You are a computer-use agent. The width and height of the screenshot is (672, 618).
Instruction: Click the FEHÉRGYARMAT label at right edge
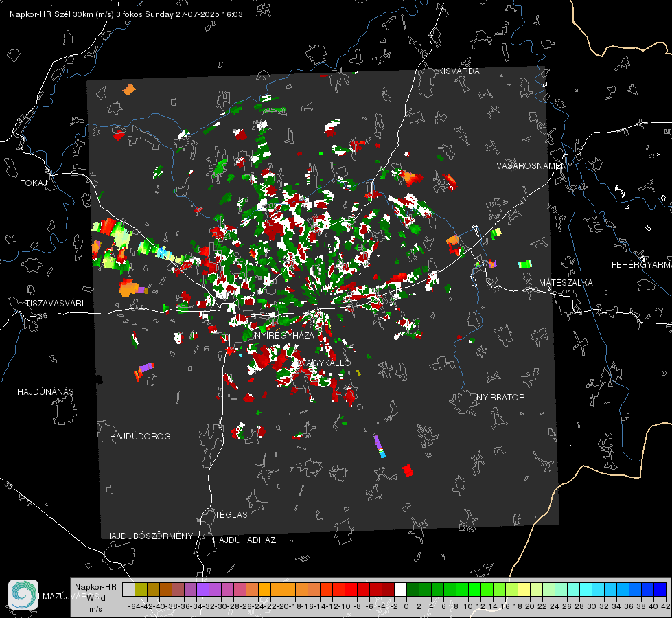[641, 265]
